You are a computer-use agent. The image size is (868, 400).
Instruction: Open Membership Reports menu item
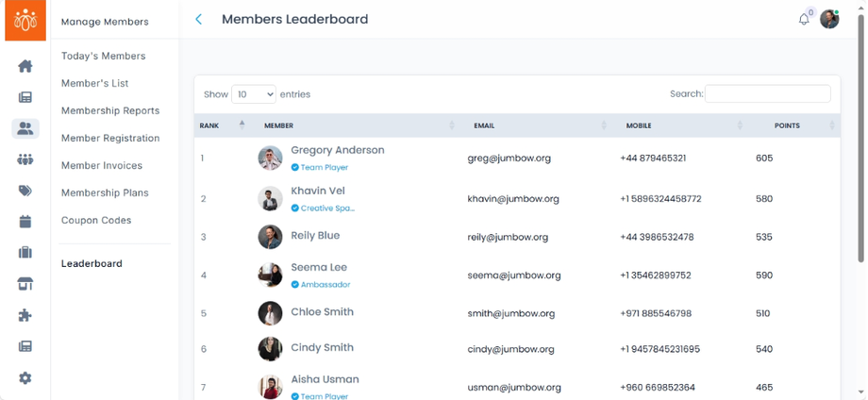point(110,110)
